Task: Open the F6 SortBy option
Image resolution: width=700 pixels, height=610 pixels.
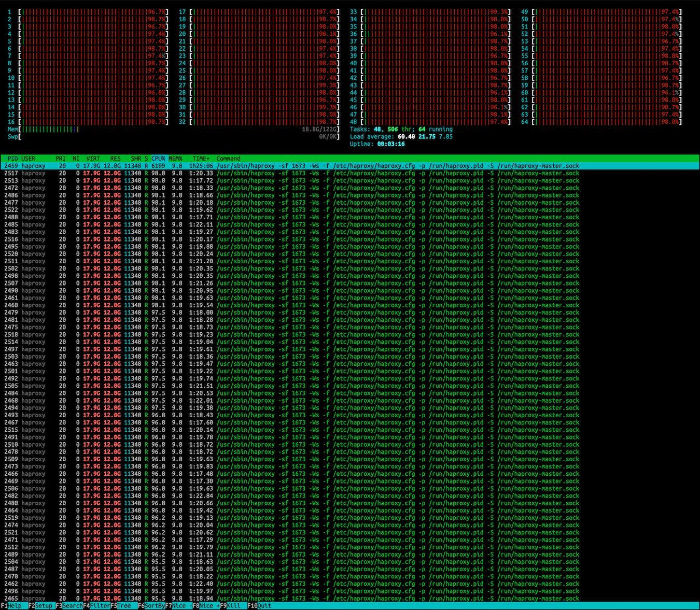Action: 151,606
